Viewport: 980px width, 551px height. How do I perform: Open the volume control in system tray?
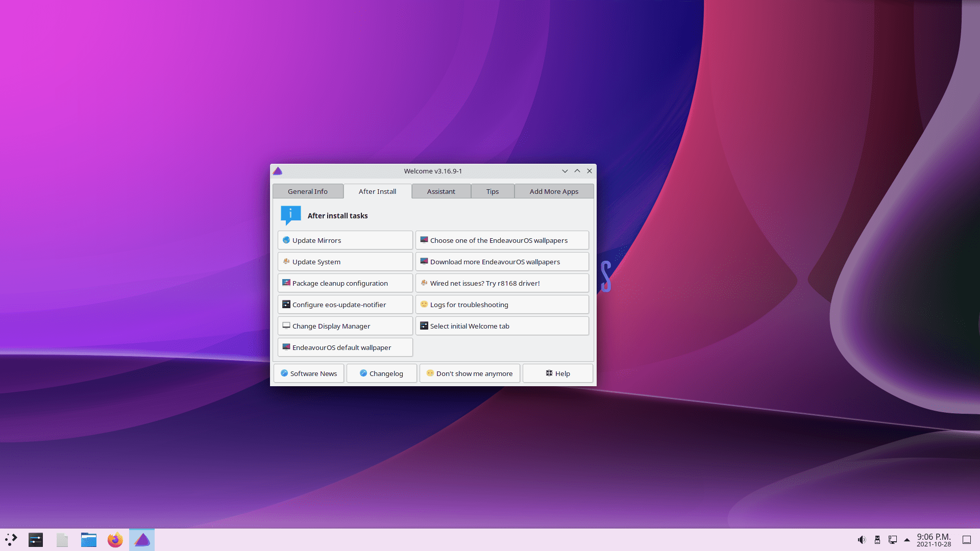tap(862, 540)
